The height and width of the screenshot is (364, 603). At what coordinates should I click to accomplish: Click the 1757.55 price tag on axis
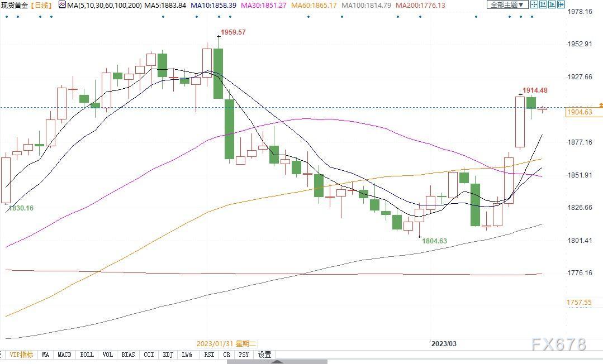579,303
